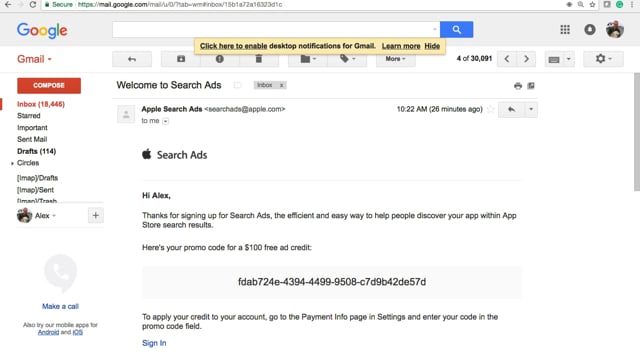The width and height of the screenshot is (640, 360).
Task: Expand the Circles label
Action: (x=12, y=163)
